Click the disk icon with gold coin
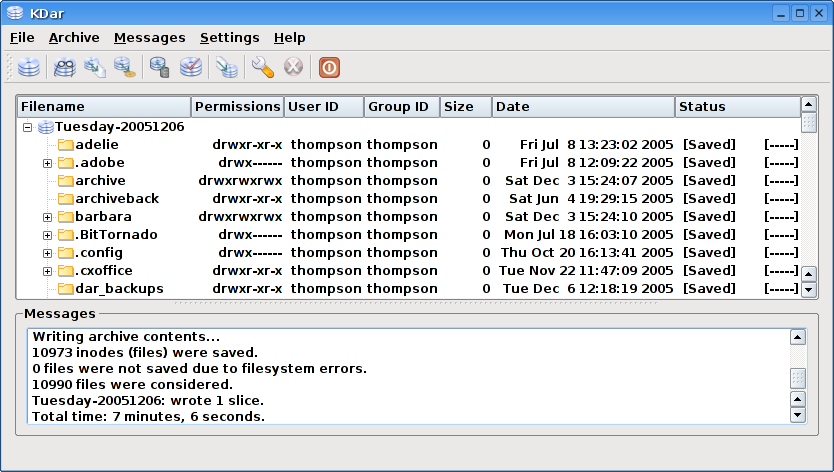This screenshot has width=834, height=472. [125, 68]
